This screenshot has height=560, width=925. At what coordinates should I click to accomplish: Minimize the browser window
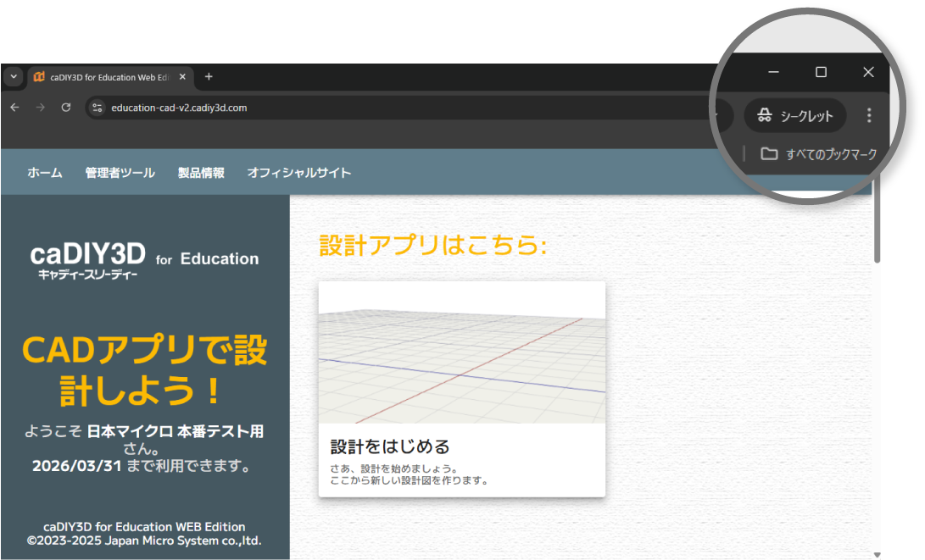(x=773, y=72)
